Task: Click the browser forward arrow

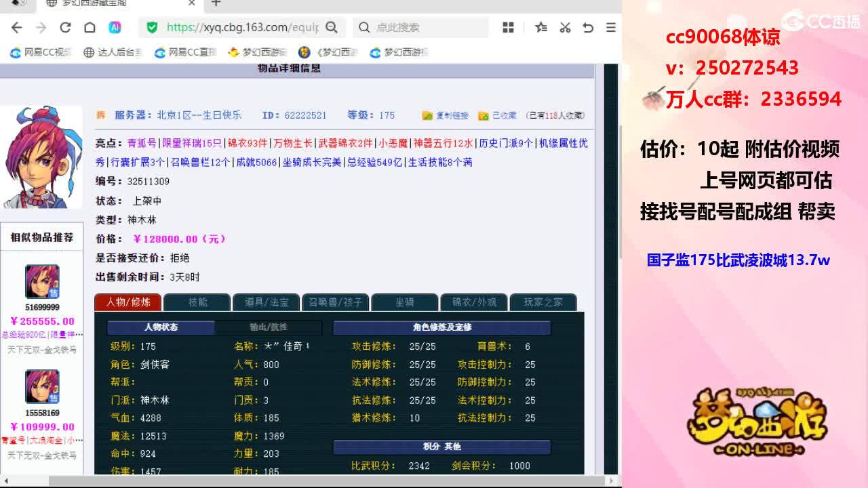Action: [x=41, y=27]
